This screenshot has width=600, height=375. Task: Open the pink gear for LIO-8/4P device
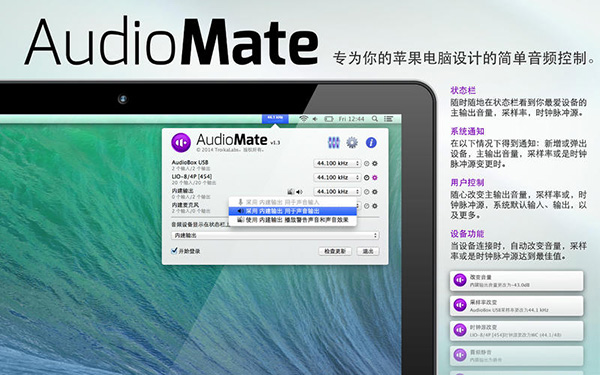click(375, 178)
